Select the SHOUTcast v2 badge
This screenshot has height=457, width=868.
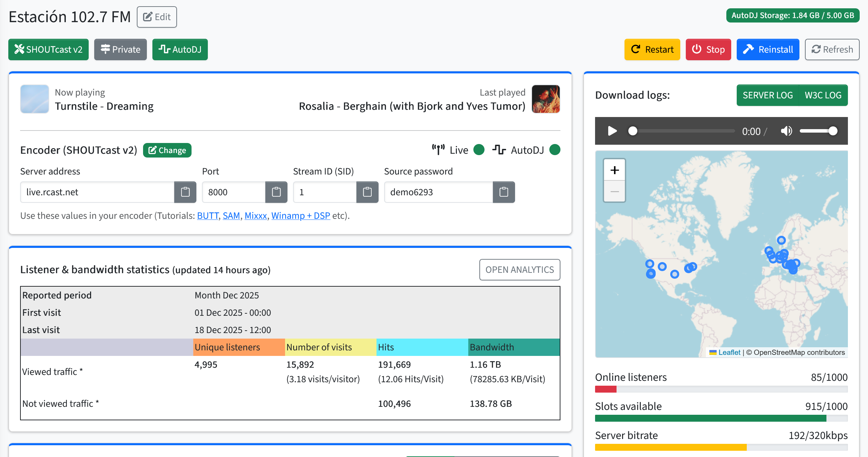[48, 50]
